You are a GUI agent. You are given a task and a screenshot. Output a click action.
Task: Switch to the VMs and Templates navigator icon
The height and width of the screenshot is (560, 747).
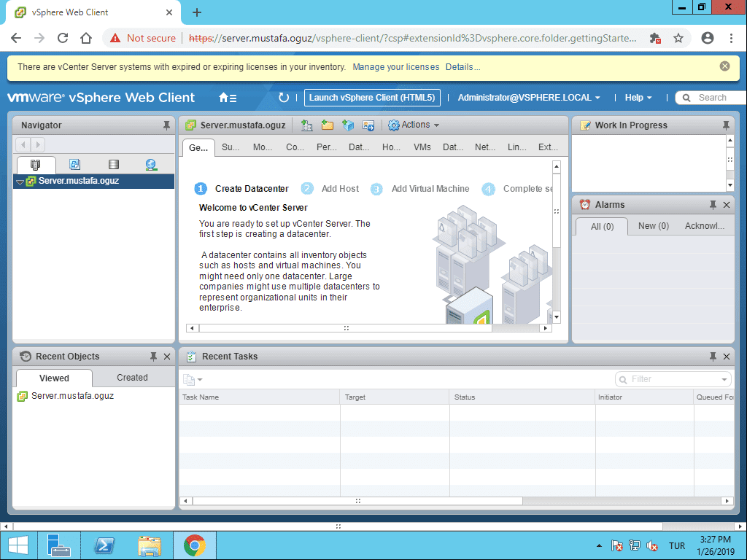(74, 164)
